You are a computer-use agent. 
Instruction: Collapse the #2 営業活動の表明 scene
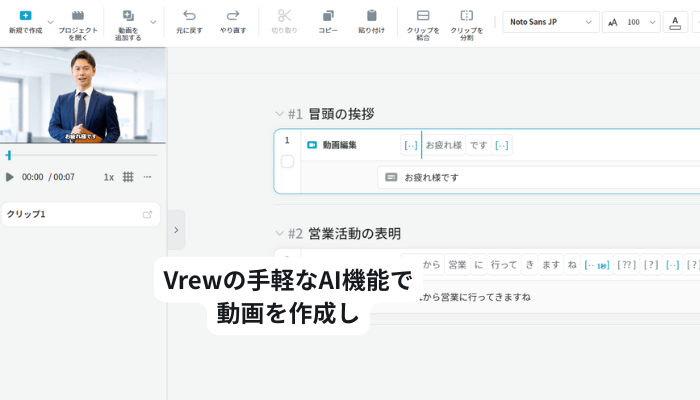click(279, 233)
